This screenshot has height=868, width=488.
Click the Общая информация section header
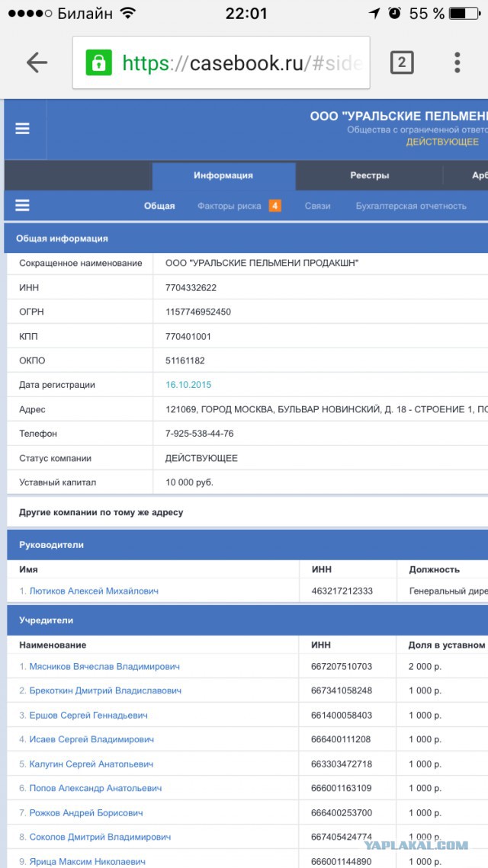pos(247,239)
